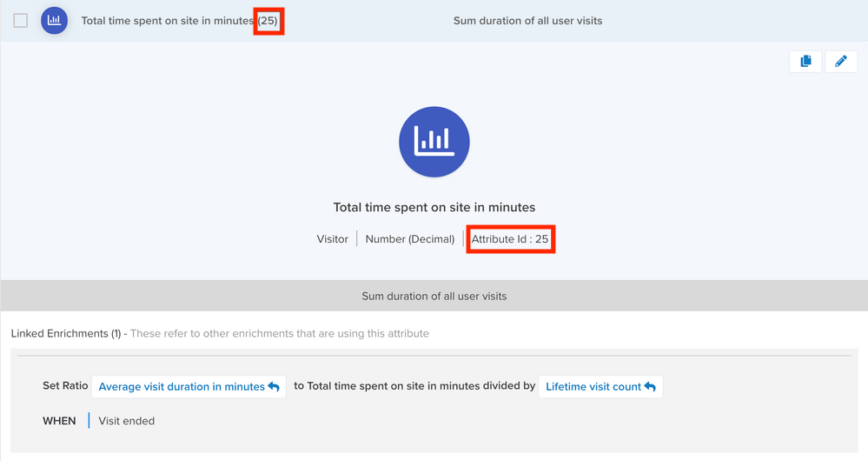
Task: Click the Set Ratio enrichment label
Action: click(66, 387)
